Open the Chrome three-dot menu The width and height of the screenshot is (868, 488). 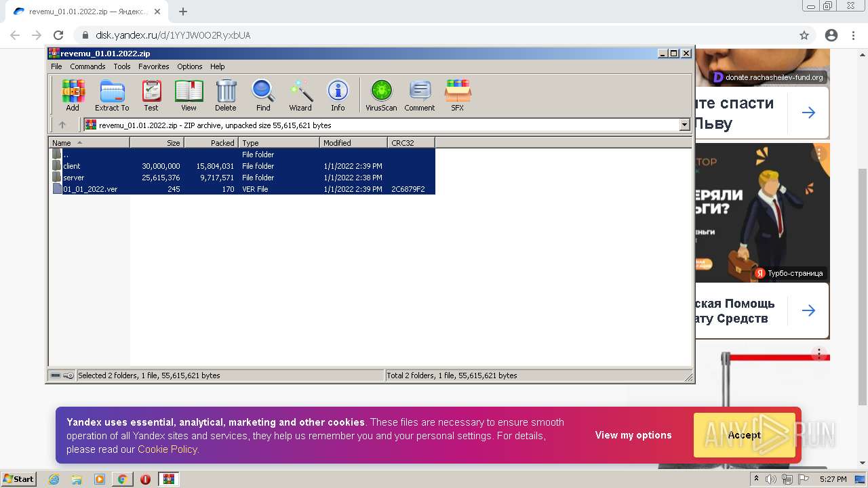(853, 35)
